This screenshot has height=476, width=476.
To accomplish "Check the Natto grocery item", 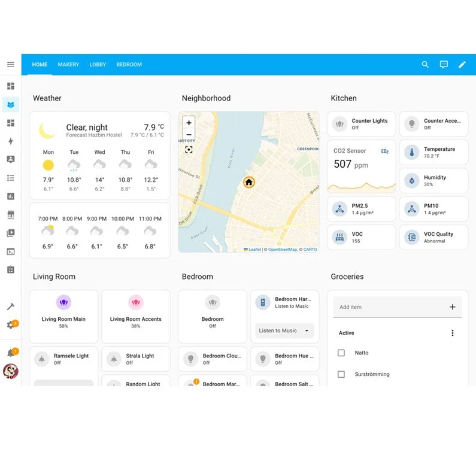I will pyautogui.click(x=341, y=353).
